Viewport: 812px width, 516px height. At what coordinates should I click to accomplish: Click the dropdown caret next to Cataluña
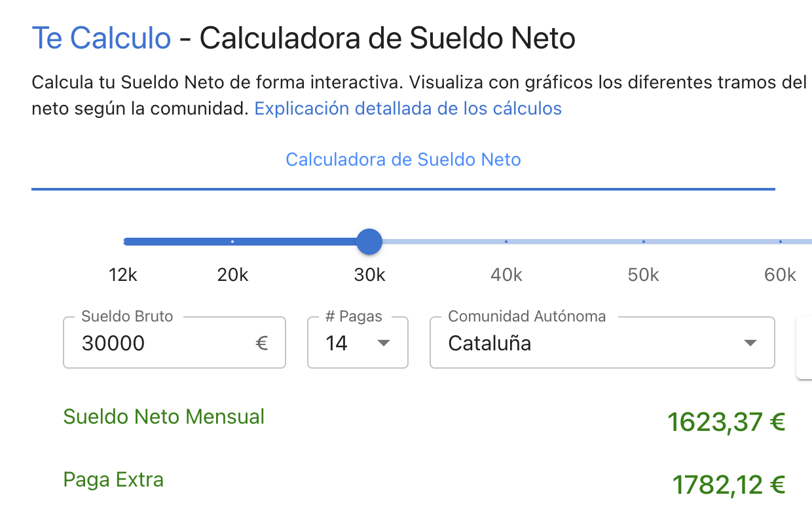pos(751,342)
